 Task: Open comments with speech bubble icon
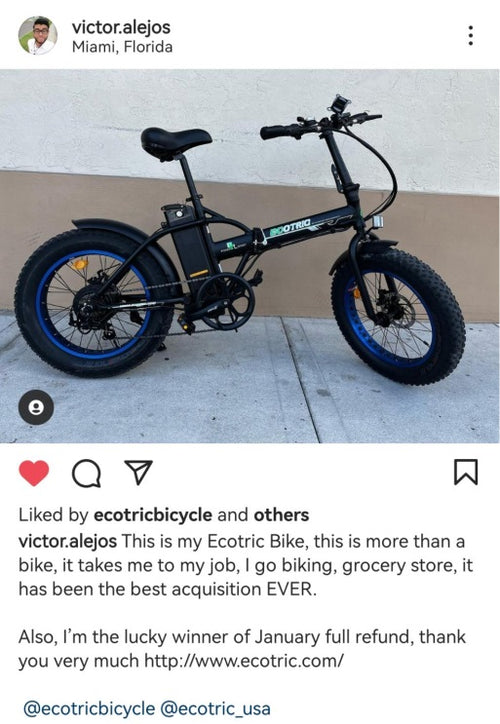coord(86,474)
